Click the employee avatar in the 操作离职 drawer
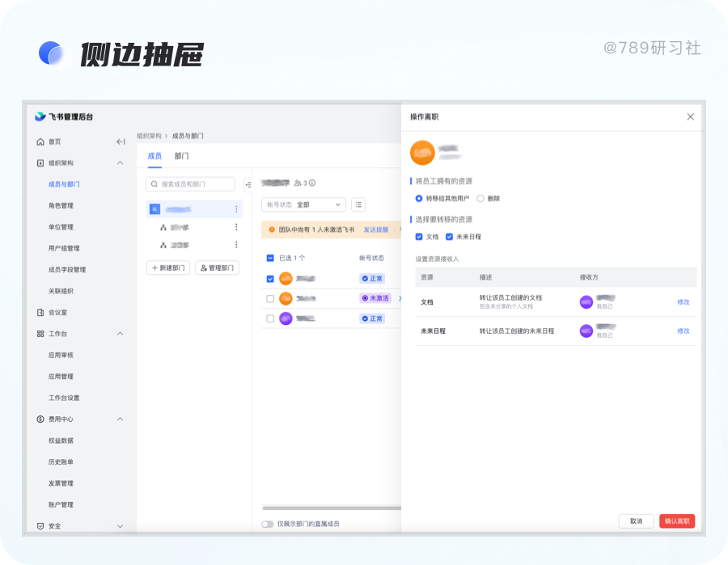 (422, 153)
